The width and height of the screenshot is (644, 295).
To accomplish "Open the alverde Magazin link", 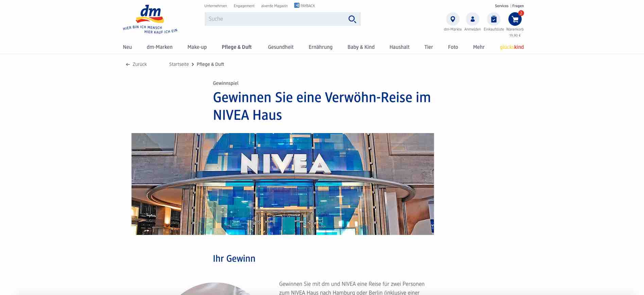I will [x=274, y=6].
